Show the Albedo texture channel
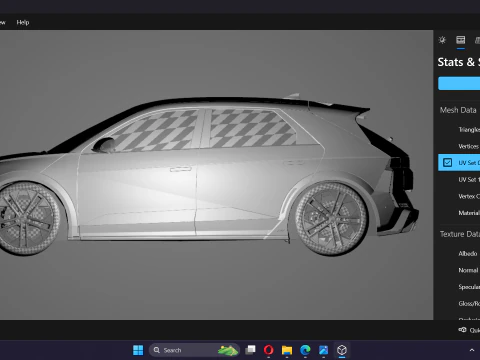480x360 pixels. tap(459, 253)
